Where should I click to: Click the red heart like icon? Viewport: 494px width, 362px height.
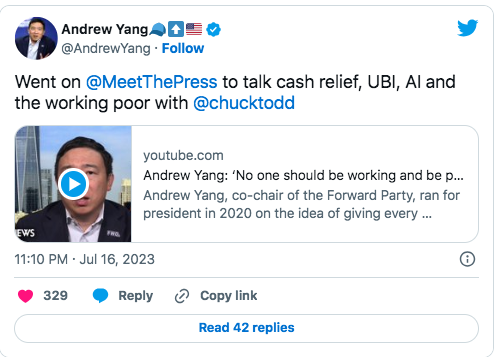(x=25, y=296)
